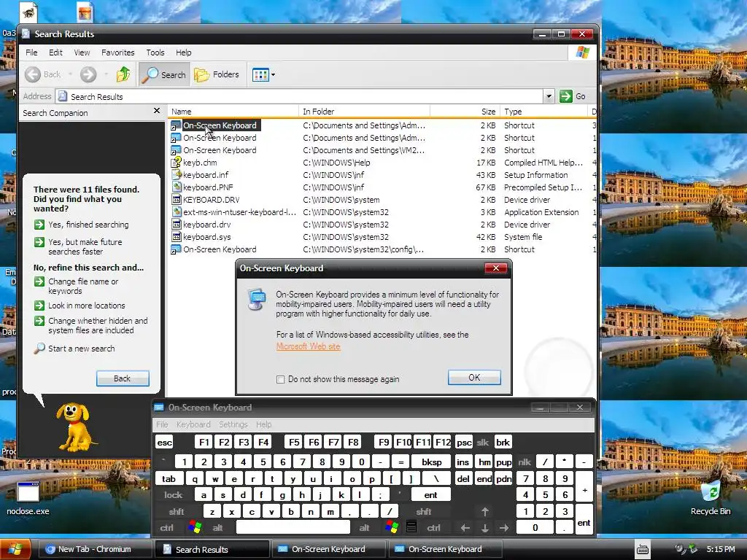Toggle the lock (caps lock) key
747x560 pixels.
174,495
